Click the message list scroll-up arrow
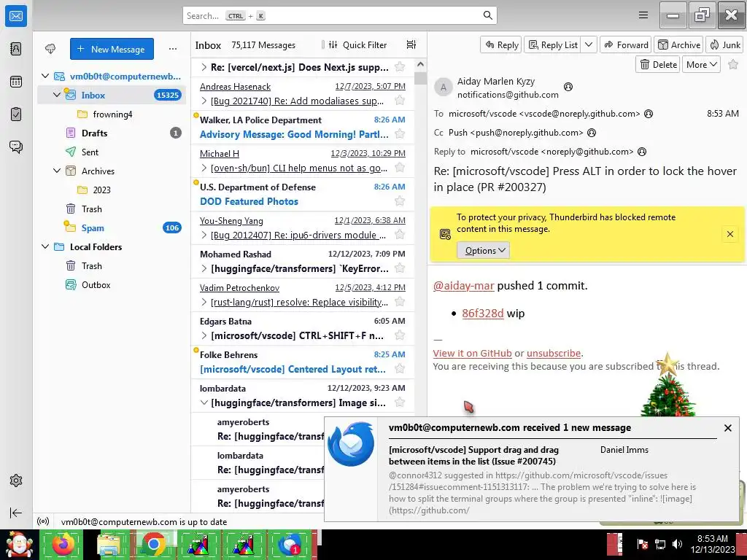747x560 pixels. coord(420,64)
